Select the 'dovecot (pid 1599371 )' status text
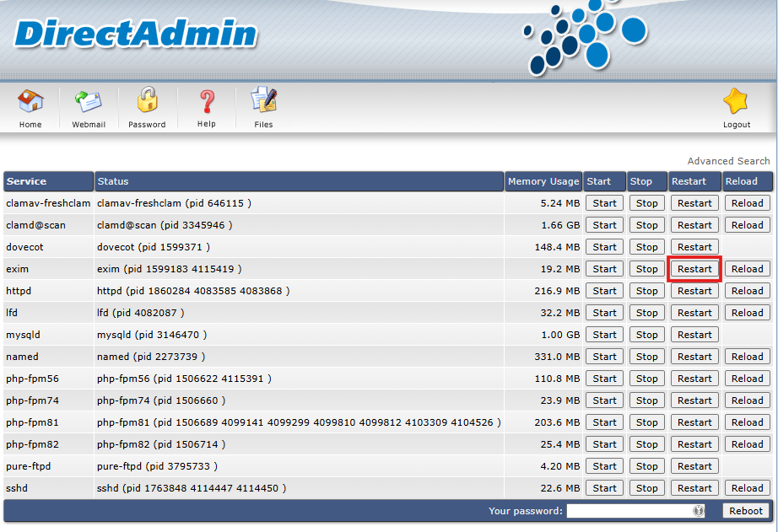 coord(154,247)
